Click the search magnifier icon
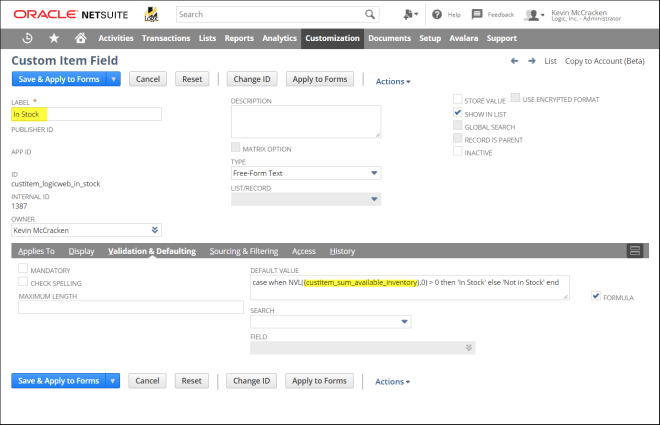The width and height of the screenshot is (660, 425). 370,14
